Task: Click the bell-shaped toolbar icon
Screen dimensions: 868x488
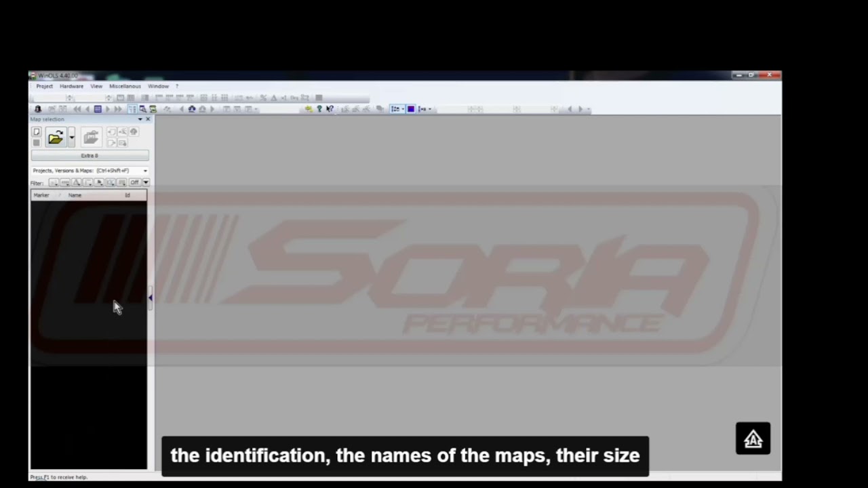Action: [x=38, y=109]
